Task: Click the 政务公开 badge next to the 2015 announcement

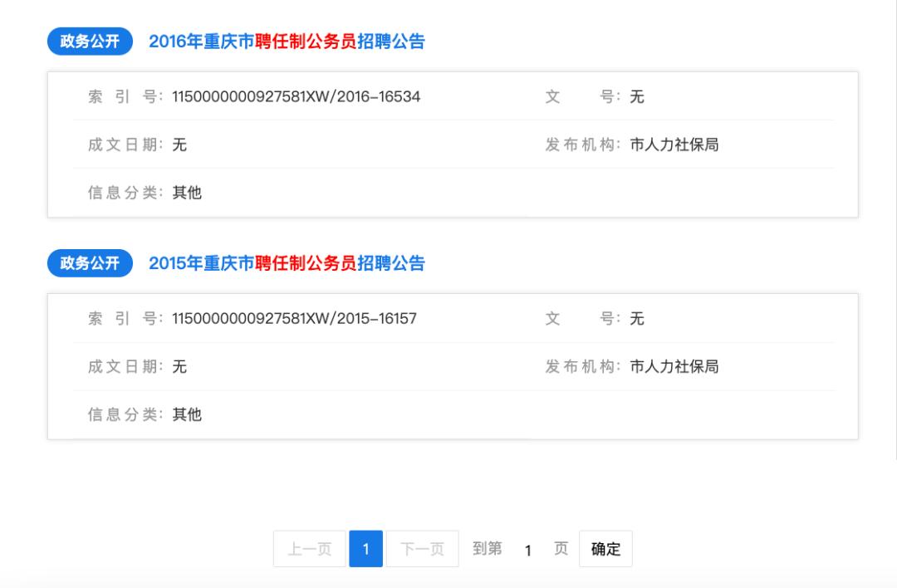Action: coord(87,263)
